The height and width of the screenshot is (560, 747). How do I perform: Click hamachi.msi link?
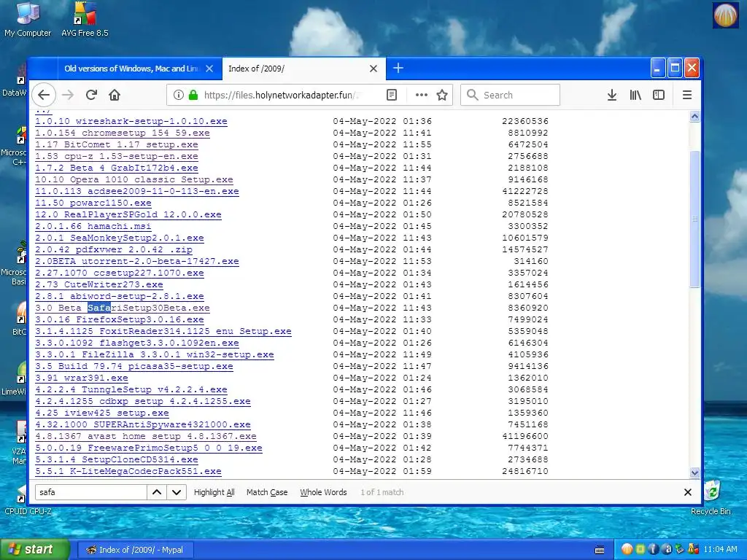(93, 226)
